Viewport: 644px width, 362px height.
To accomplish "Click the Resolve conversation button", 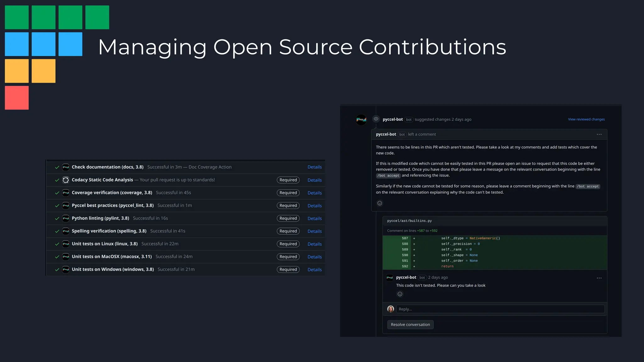I will [410, 325].
